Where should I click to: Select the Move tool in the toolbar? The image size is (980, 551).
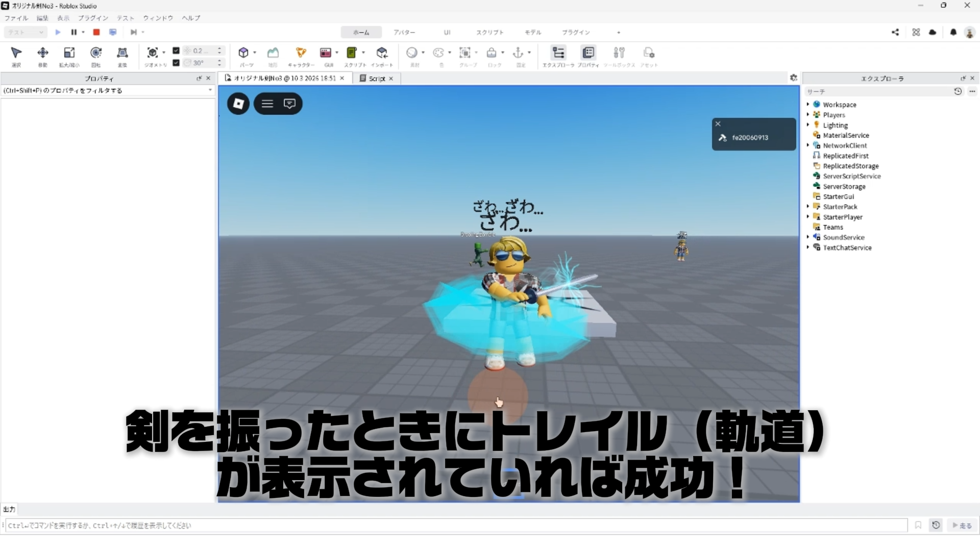[43, 53]
